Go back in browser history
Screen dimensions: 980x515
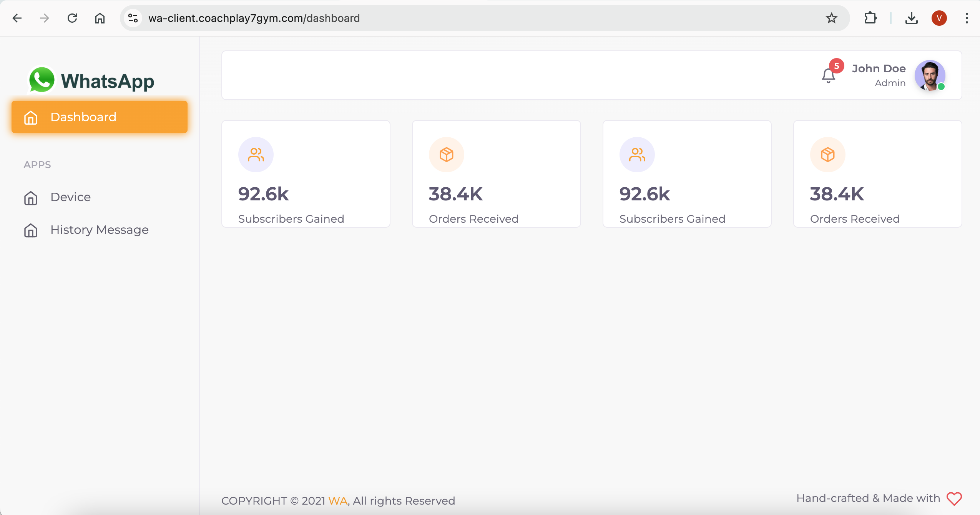click(17, 18)
